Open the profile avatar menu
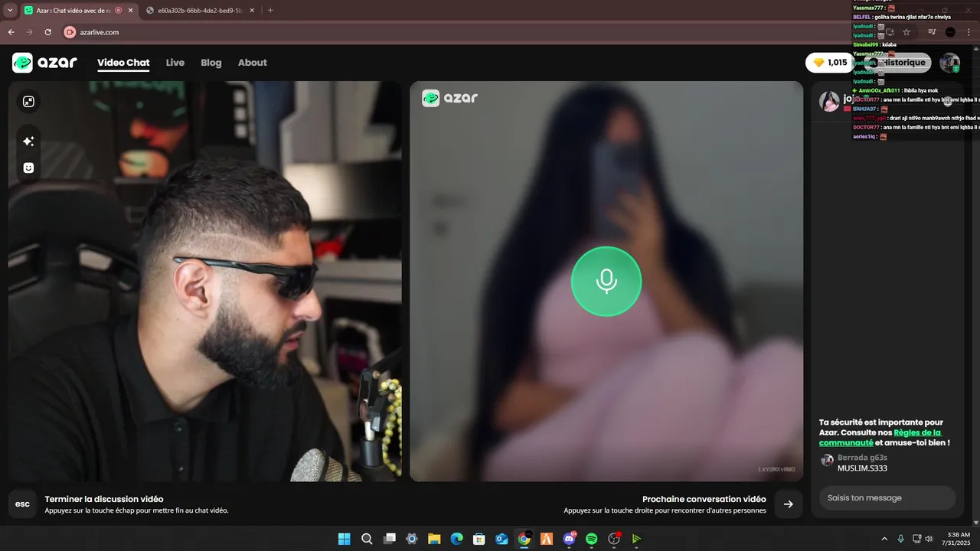 coord(949,63)
